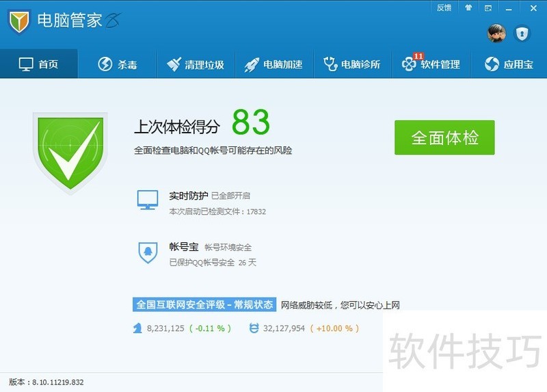Click the text 已全部开启
The height and width of the screenshot is (392, 547).
click(230, 196)
